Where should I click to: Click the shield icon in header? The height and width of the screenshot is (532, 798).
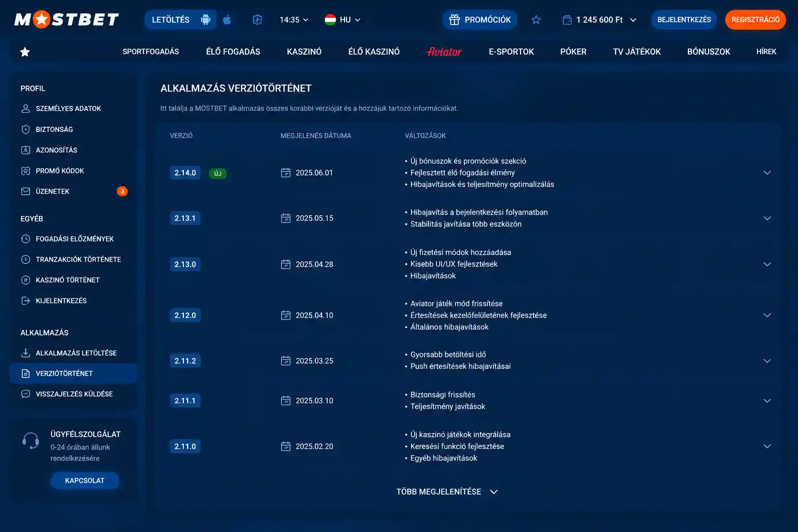(257, 20)
